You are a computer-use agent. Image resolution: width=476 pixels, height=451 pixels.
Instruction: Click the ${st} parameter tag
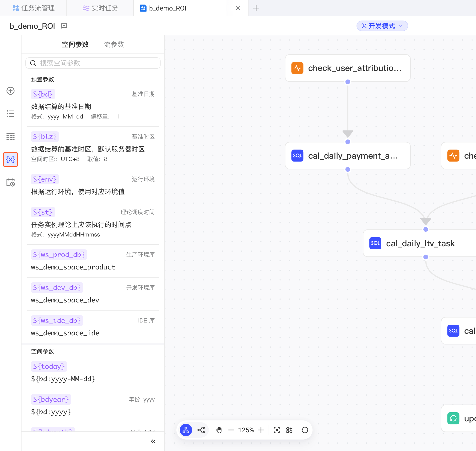[43, 212]
